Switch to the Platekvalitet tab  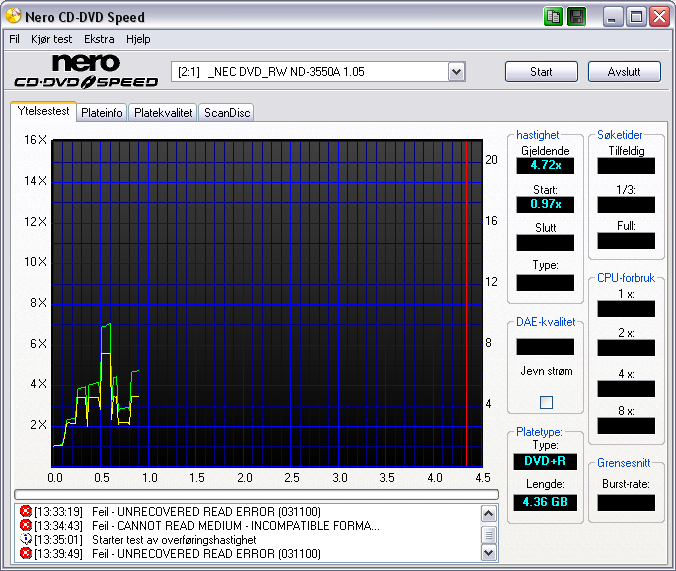163,113
